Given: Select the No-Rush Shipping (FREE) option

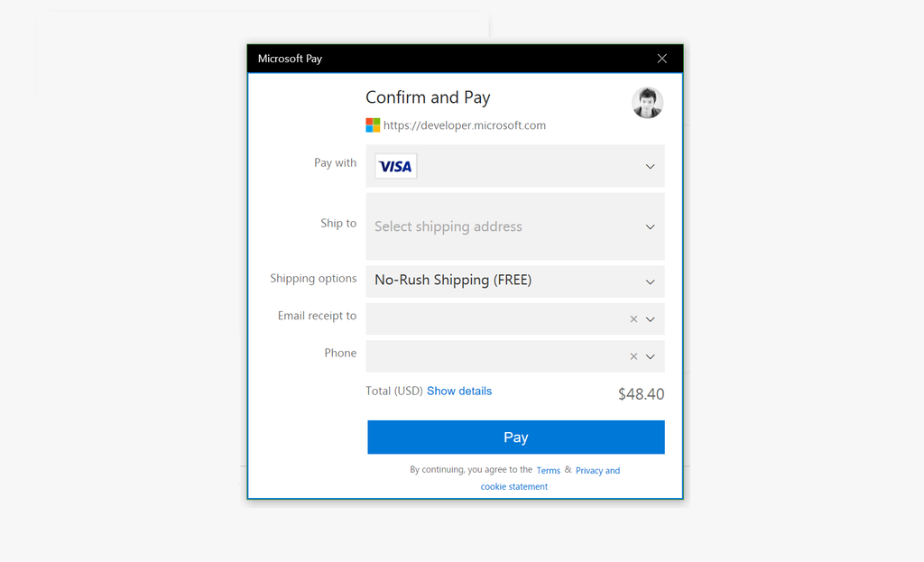Looking at the screenshot, I should [x=451, y=281].
